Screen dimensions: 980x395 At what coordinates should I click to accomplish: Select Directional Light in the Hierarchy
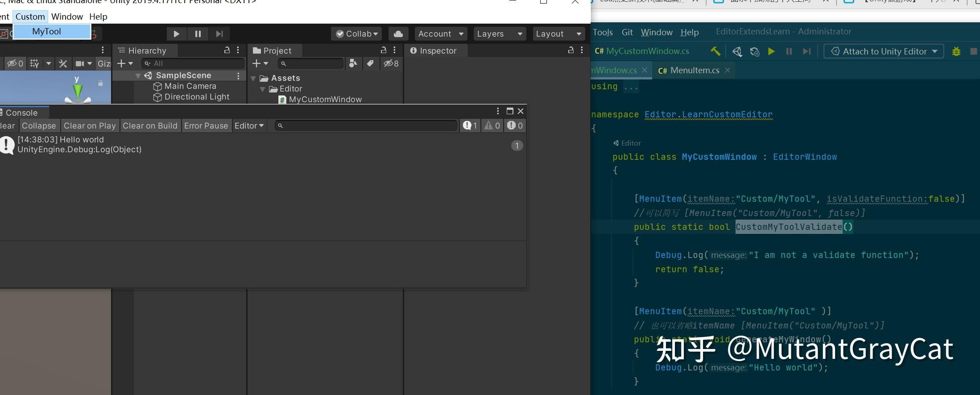point(197,97)
